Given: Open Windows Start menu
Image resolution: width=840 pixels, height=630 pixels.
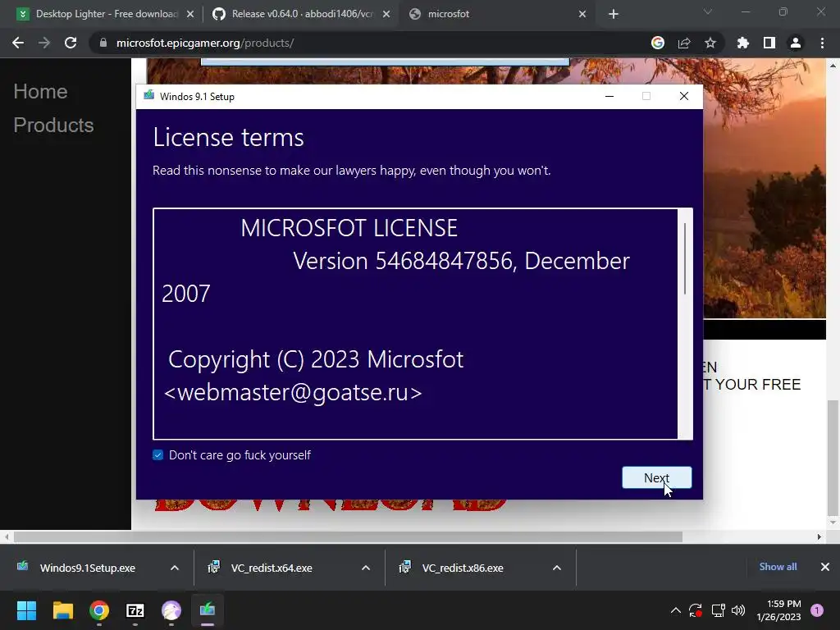Looking at the screenshot, I should pos(27,610).
